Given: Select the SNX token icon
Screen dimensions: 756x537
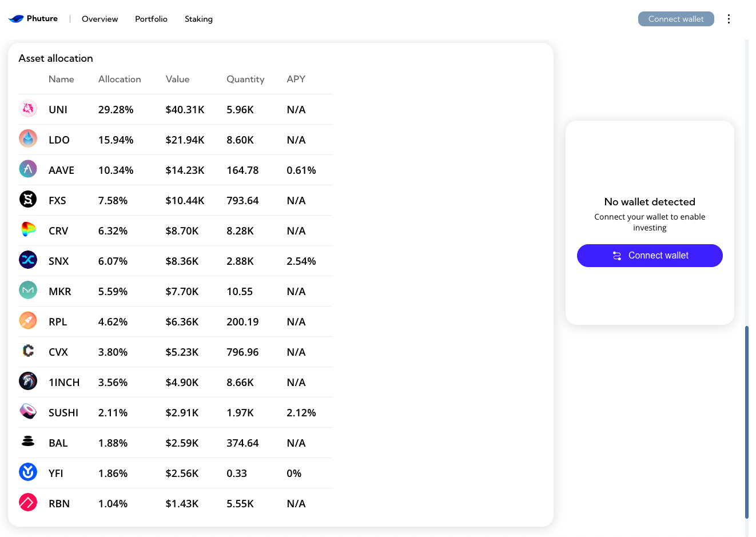Looking at the screenshot, I should tap(28, 260).
